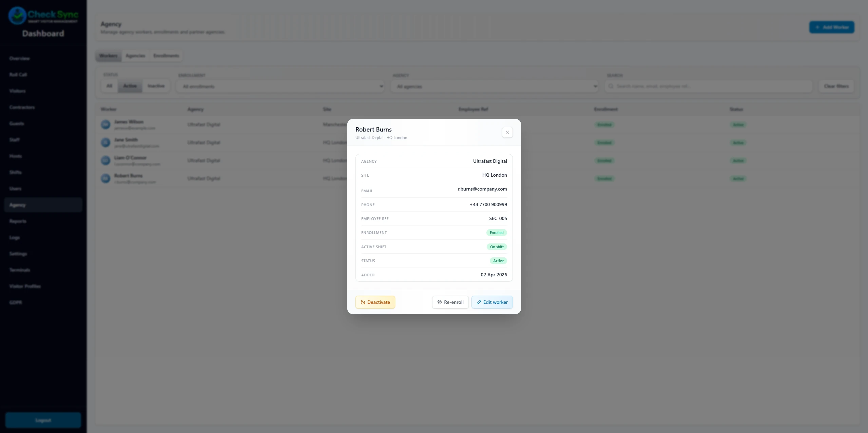868x433 pixels.
Task: Open Terminals in the sidebar
Action: [43, 270]
